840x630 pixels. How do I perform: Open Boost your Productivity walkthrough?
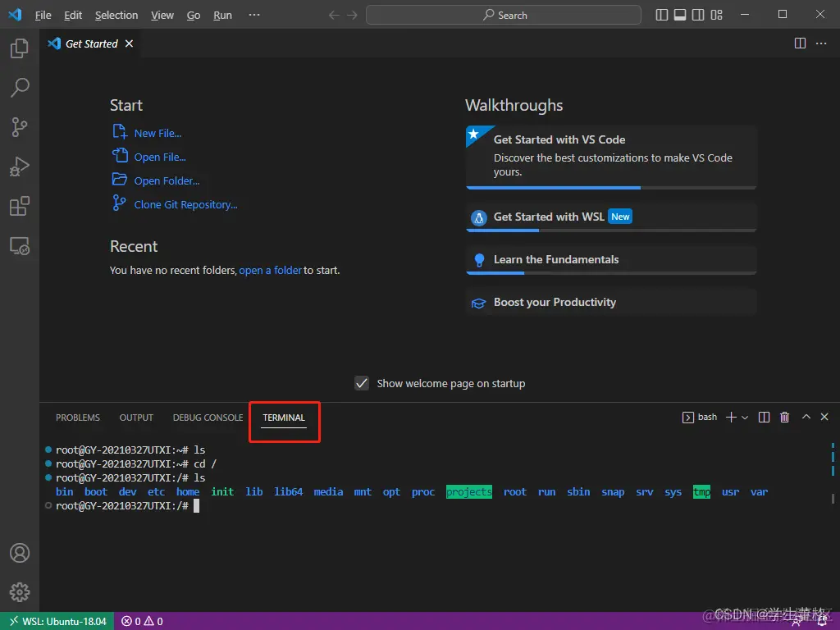pyautogui.click(x=611, y=302)
